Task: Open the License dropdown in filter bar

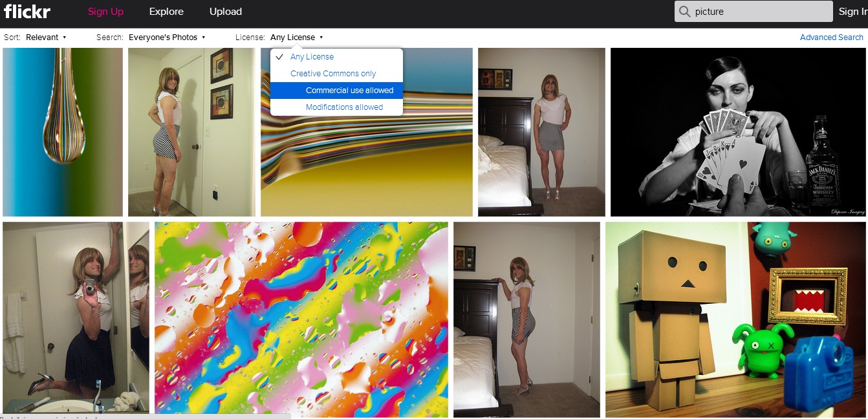Action: (x=296, y=38)
